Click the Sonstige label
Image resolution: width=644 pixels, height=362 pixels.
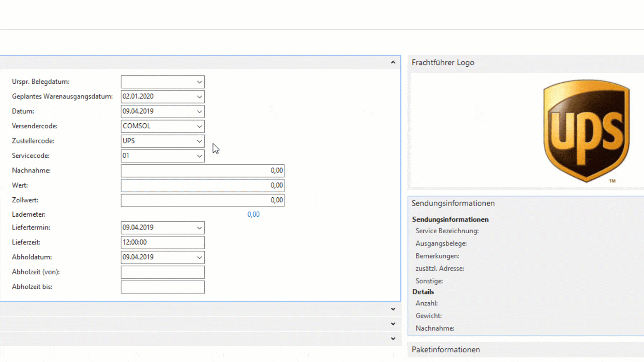point(429,281)
